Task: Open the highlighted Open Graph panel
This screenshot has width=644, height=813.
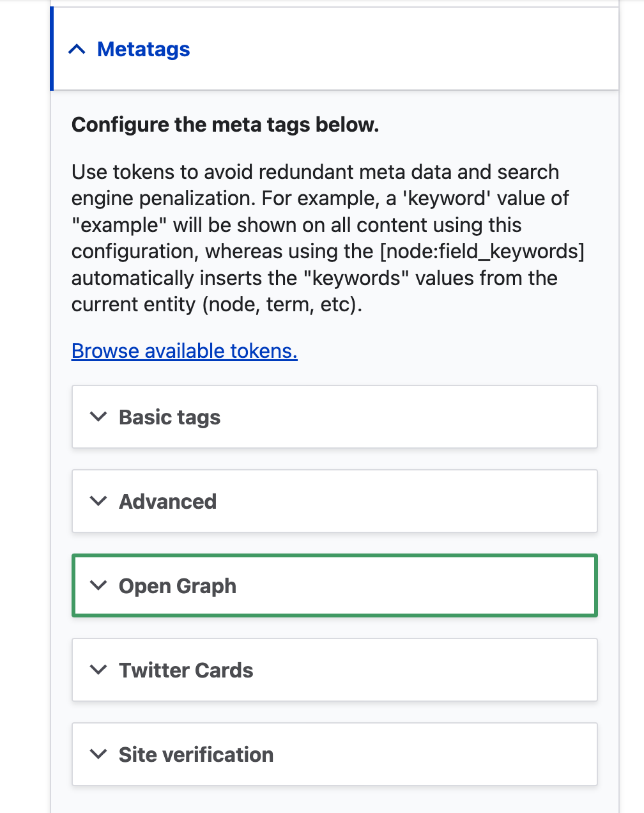Action: [177, 585]
